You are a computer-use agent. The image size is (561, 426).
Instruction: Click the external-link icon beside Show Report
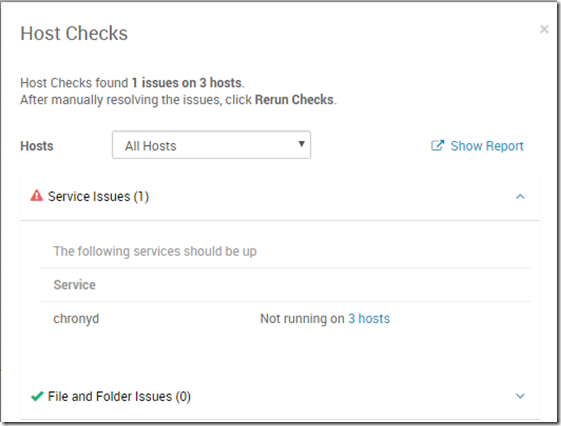click(x=437, y=146)
